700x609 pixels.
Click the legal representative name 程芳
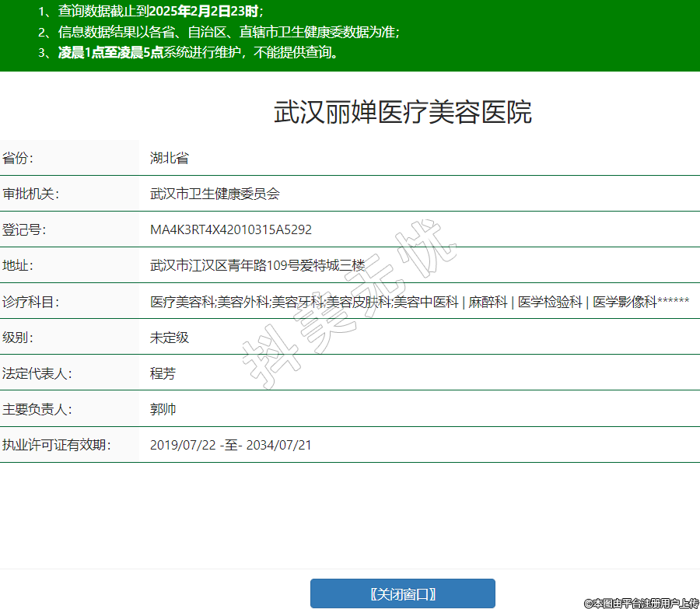point(163,373)
